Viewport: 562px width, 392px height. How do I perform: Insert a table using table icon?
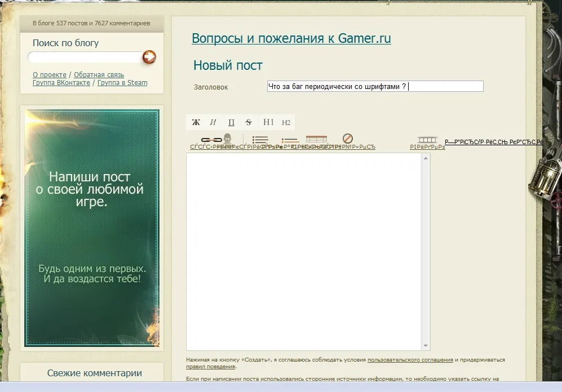(316, 140)
